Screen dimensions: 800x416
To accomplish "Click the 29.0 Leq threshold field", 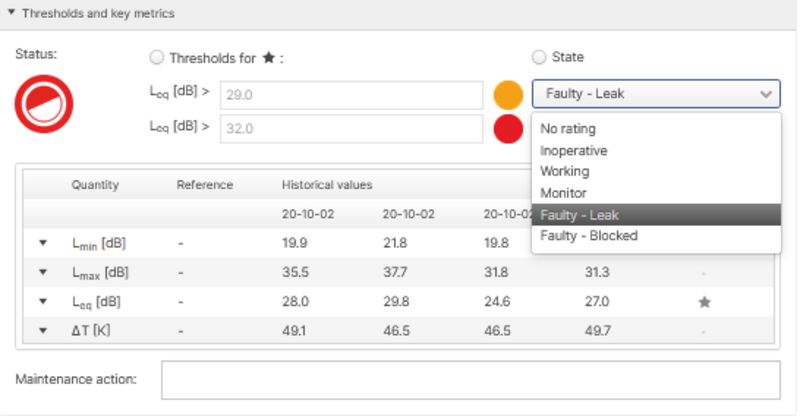I will [351, 95].
